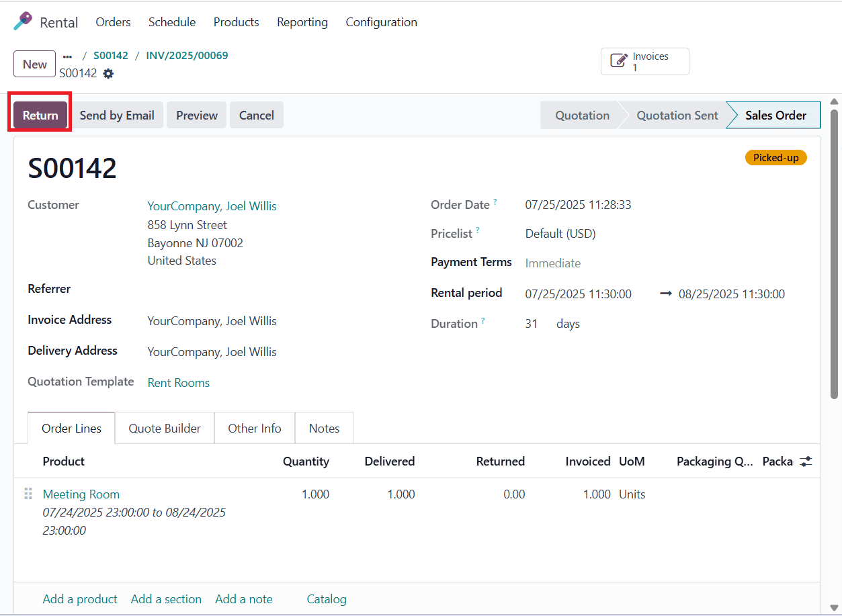This screenshot has height=616, width=842.
Task: Click the Pricelist help question mark
Action: (x=478, y=230)
